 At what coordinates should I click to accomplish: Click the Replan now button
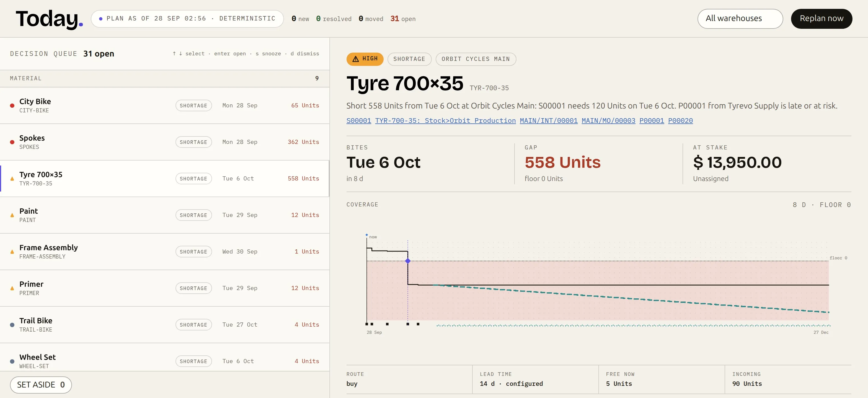[821, 19]
